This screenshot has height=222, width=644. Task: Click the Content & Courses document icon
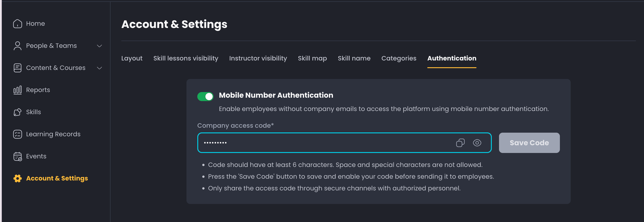tap(18, 68)
